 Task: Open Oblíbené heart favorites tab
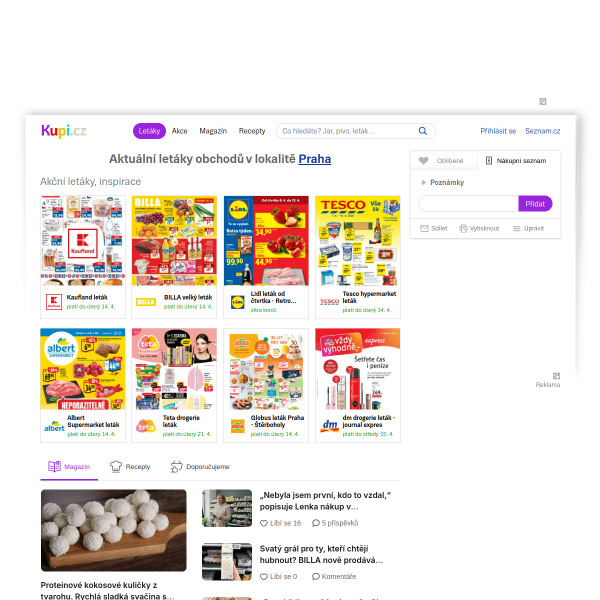(443, 161)
